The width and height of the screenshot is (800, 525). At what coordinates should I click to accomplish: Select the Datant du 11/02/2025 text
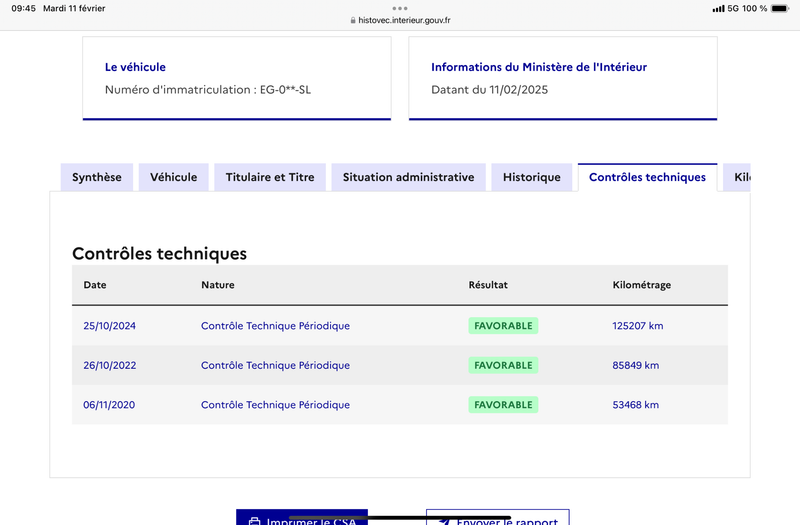click(489, 90)
